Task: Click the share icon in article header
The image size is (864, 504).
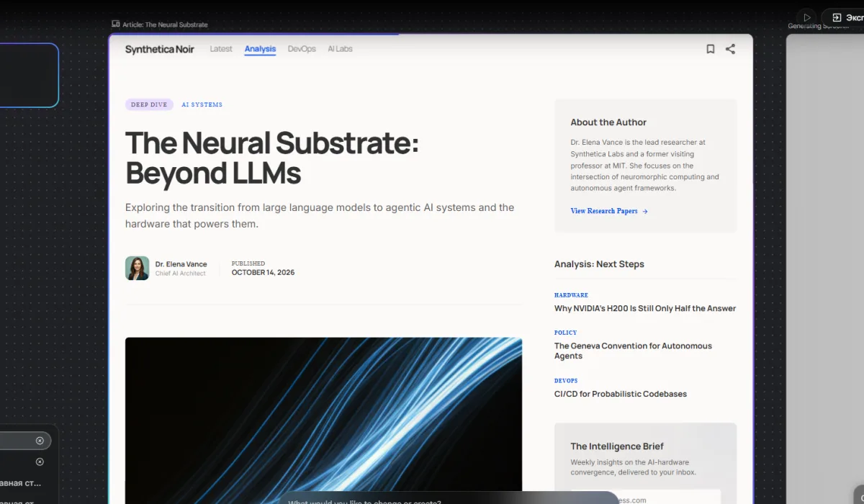Action: pos(730,49)
